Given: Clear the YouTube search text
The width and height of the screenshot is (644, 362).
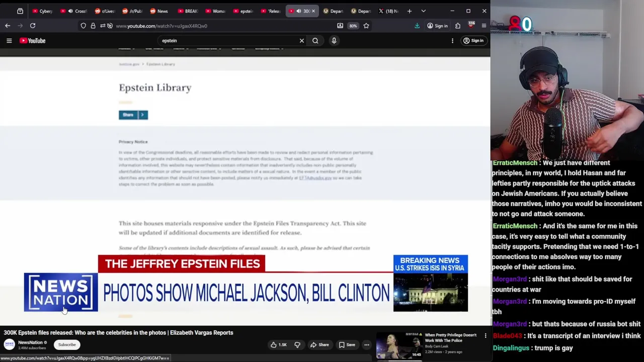Looking at the screenshot, I should (x=302, y=41).
